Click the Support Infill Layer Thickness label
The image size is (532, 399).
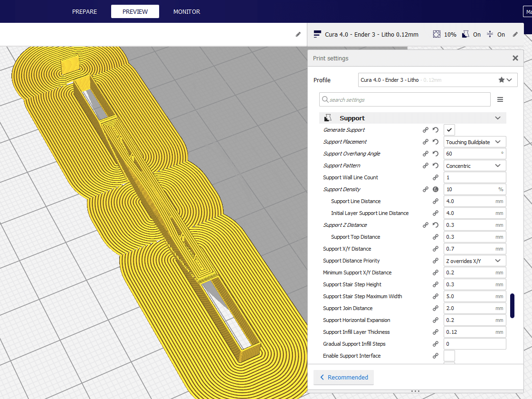click(356, 332)
